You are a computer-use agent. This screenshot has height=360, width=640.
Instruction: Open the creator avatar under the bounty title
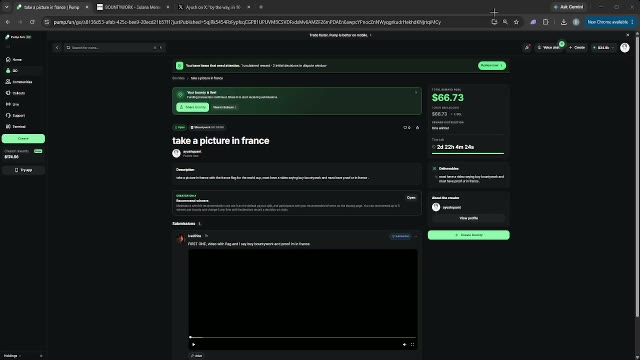click(176, 153)
